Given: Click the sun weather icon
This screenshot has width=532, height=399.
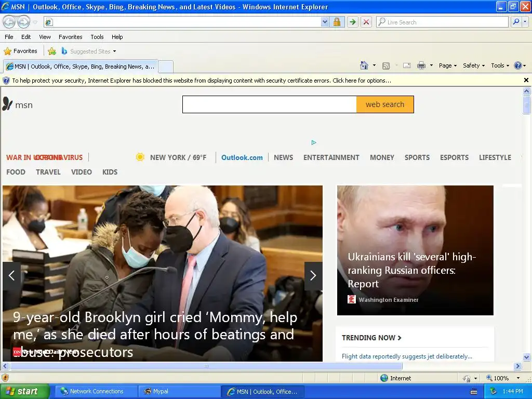Looking at the screenshot, I should point(140,157).
